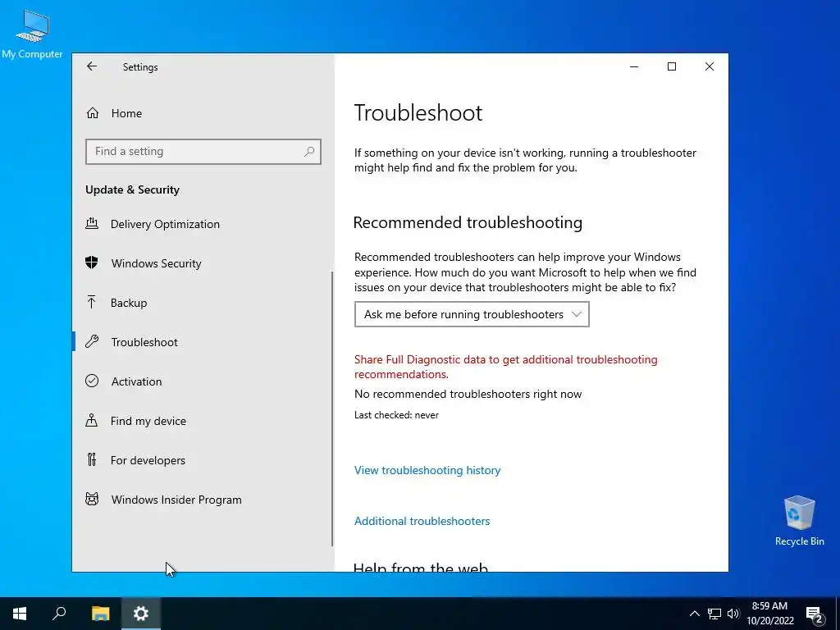Select the Delivery Optimization icon
The height and width of the screenshot is (630, 840).
click(x=92, y=223)
